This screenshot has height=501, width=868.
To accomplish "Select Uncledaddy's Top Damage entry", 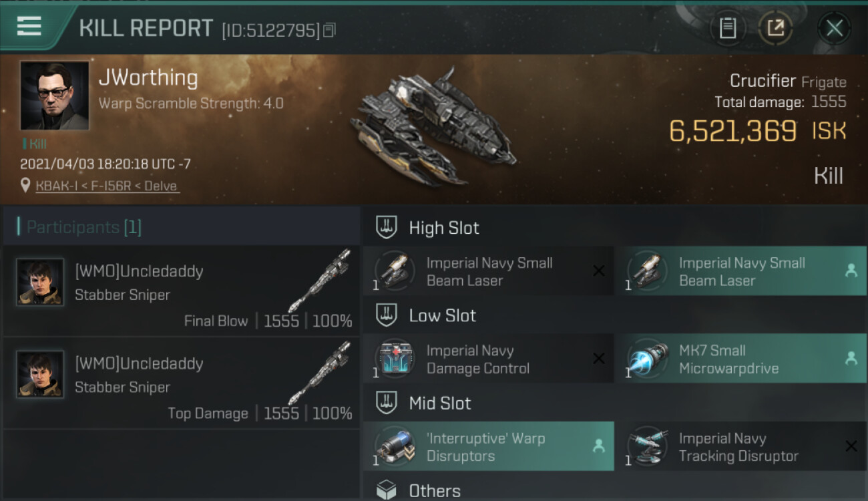I will click(181, 383).
